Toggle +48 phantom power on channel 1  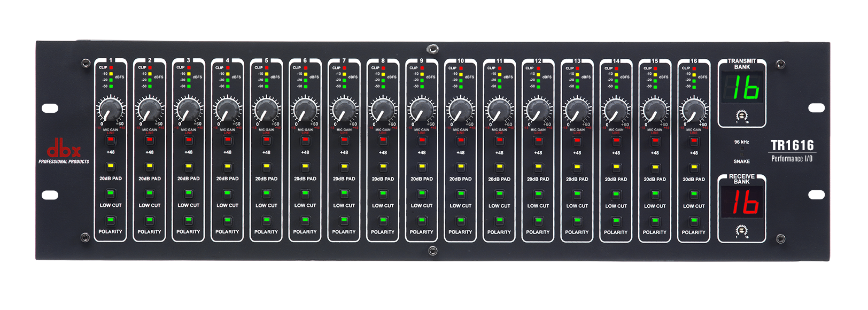click(111, 141)
